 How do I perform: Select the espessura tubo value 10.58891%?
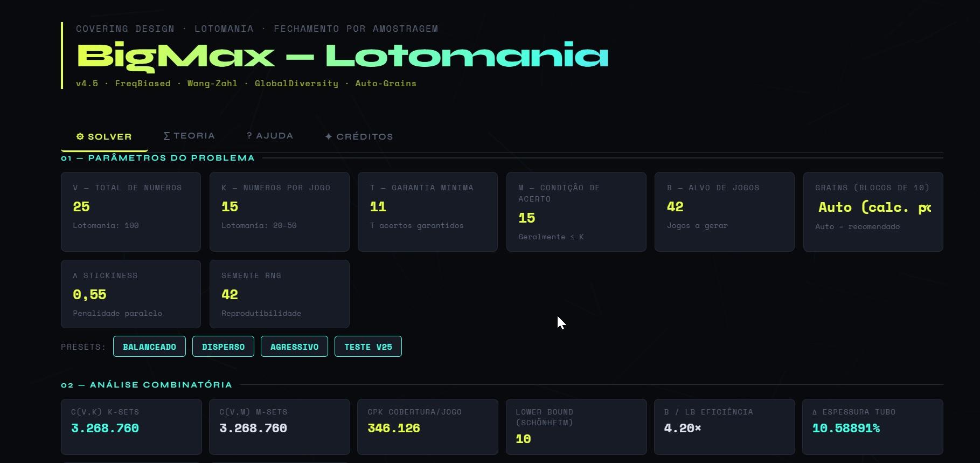846,429
